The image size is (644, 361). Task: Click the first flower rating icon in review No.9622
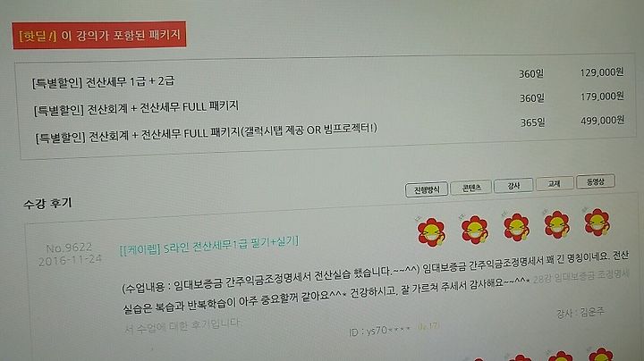click(x=431, y=232)
